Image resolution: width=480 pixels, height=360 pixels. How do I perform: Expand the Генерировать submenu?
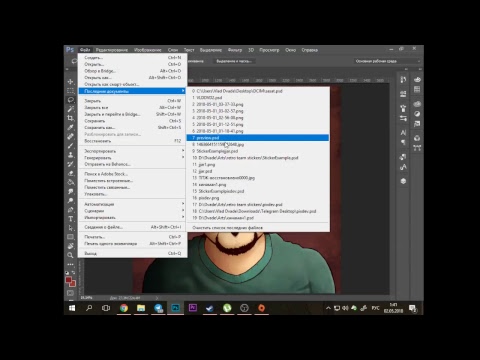132,158
